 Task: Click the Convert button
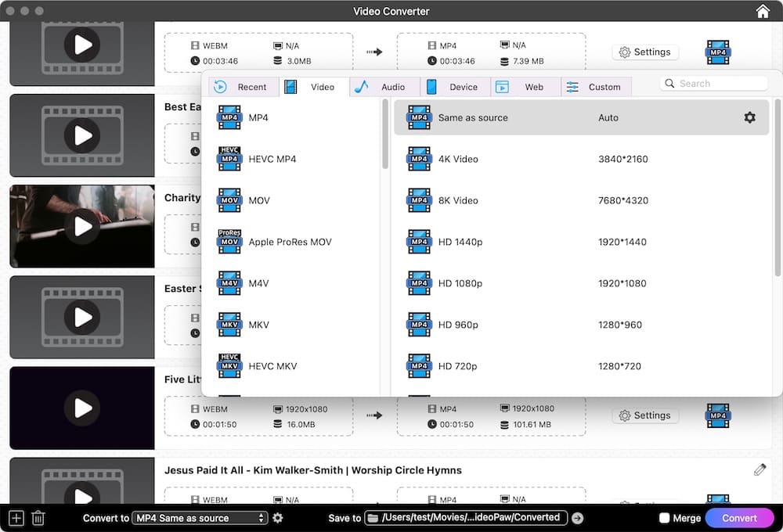click(739, 517)
